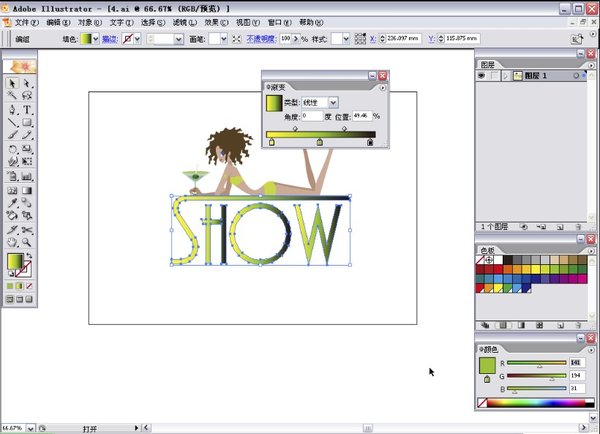Open stroke weight dropdown

178,39
